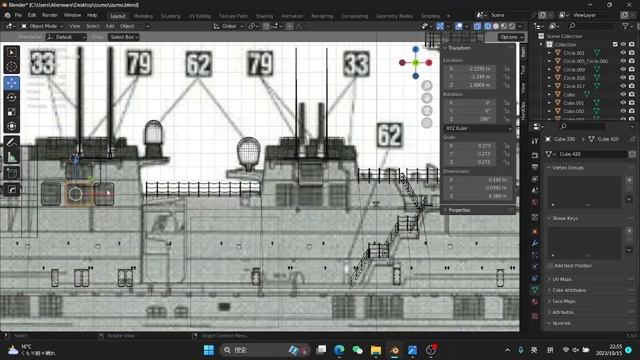Screen dimensions: 640x360
Task: Select the Select Box tool in the toolbar
Action: point(11,53)
